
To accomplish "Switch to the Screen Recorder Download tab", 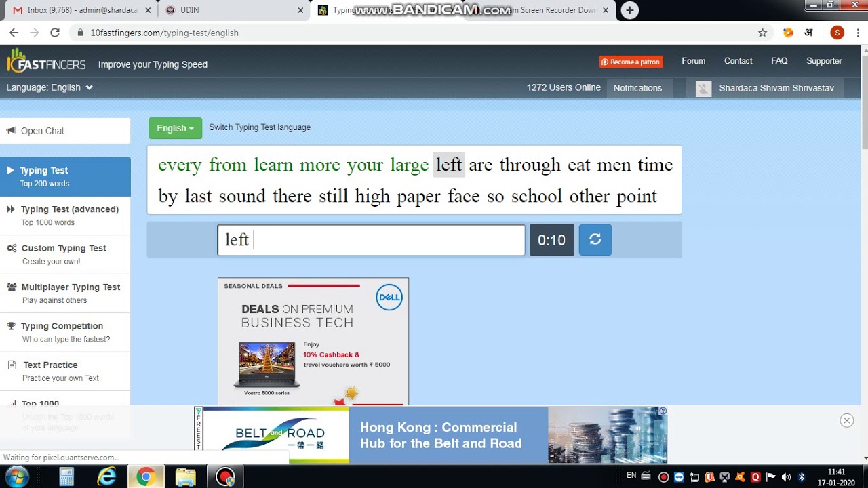I will tap(539, 10).
